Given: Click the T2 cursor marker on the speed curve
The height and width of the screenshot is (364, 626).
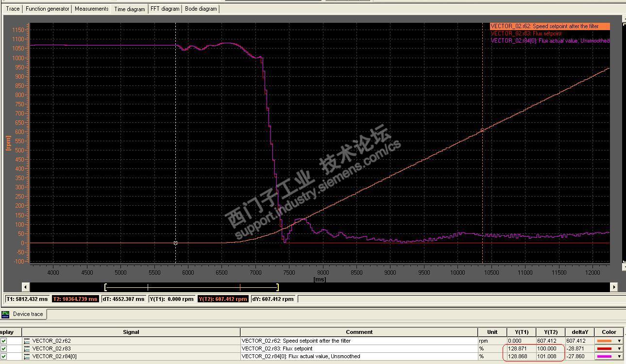Looking at the screenshot, I should pyautogui.click(x=482, y=130).
